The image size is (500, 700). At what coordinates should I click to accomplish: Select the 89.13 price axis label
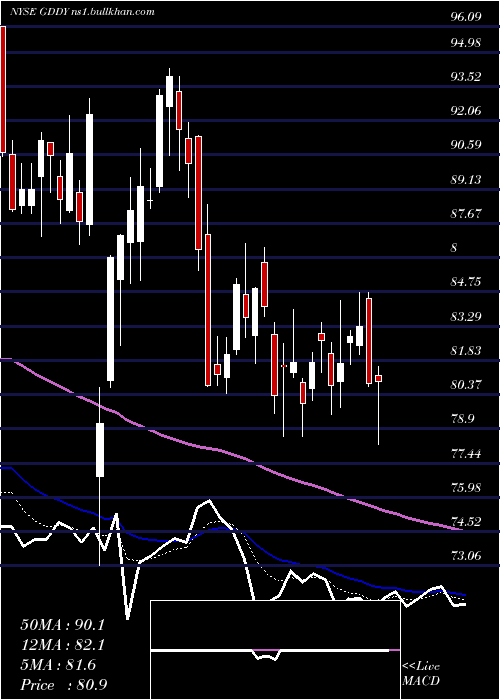[x=466, y=179]
